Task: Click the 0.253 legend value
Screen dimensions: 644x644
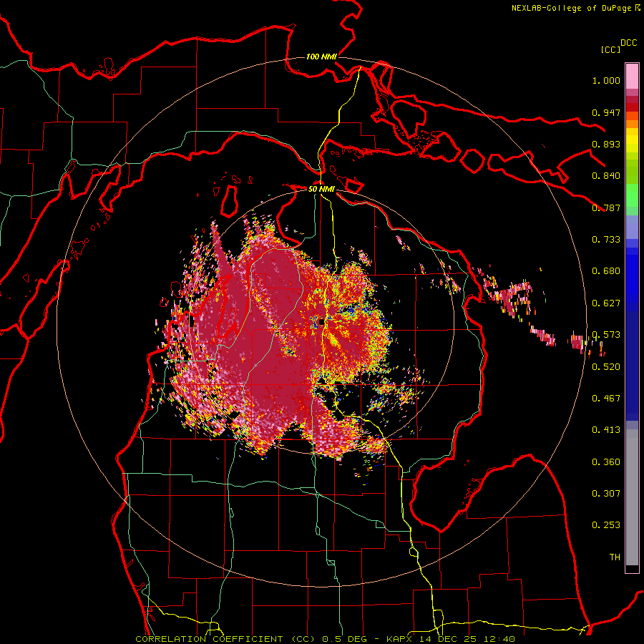Action: point(606,525)
